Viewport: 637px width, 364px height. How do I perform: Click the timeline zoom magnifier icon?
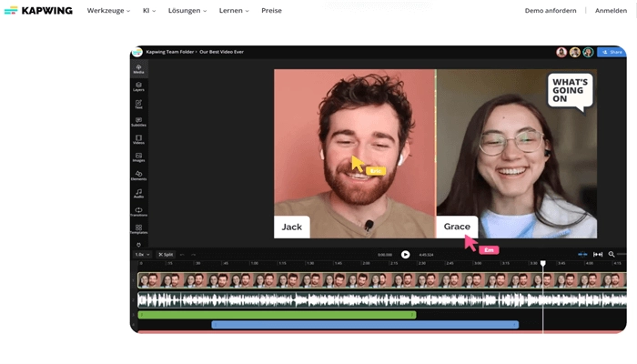(612, 254)
